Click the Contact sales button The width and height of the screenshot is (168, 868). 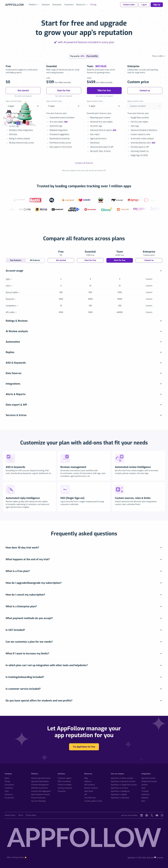click(x=129, y=5)
